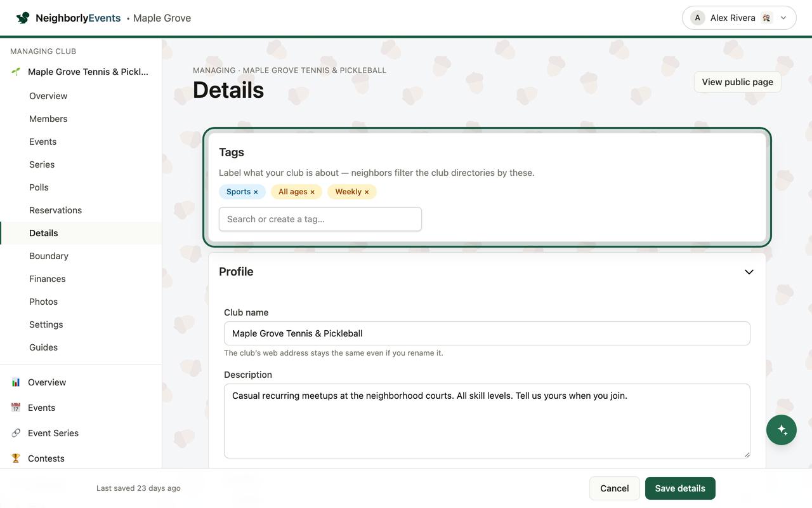Screen dimensions: 812x508
Task: Click the chain link icon beside Event Series
Action: tap(16, 433)
